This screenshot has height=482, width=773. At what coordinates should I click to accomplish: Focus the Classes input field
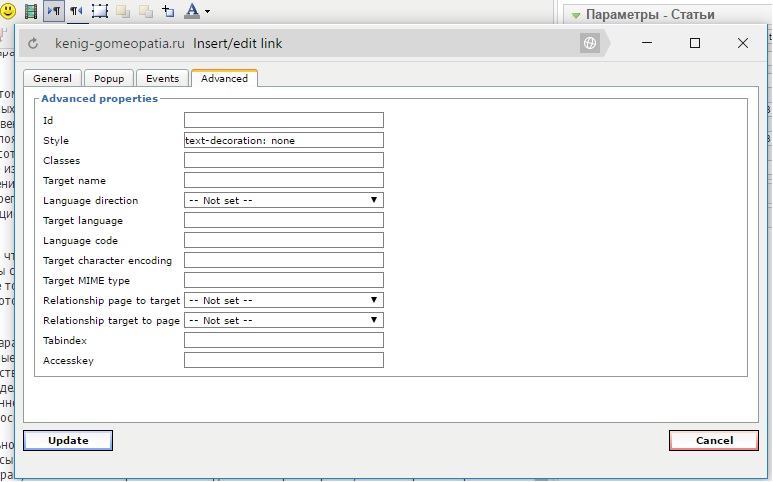point(283,160)
